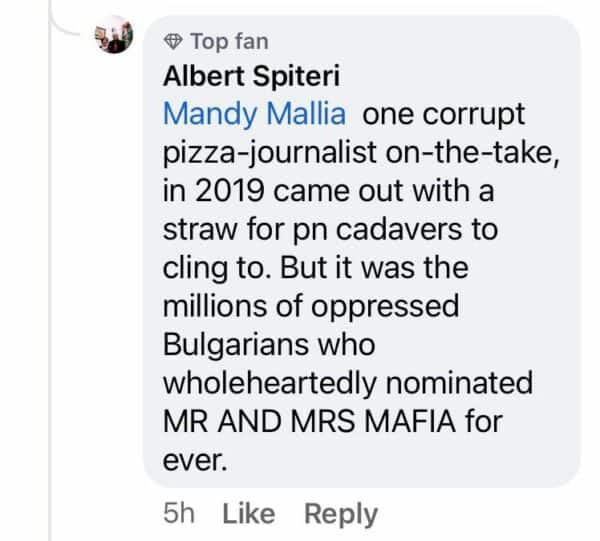This screenshot has width=600, height=541.
Task: Click the Top fan diamond badge icon
Action: [x=172, y=41]
